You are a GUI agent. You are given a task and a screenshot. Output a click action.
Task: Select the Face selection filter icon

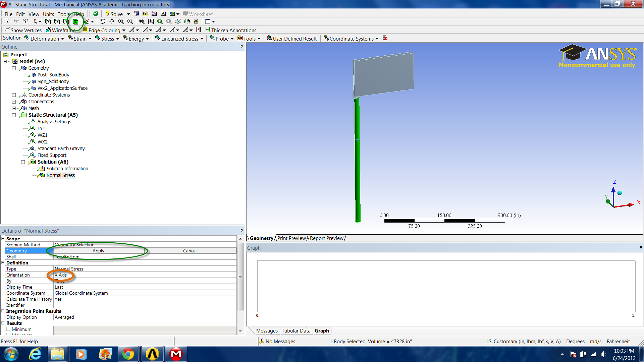[x=66, y=21]
